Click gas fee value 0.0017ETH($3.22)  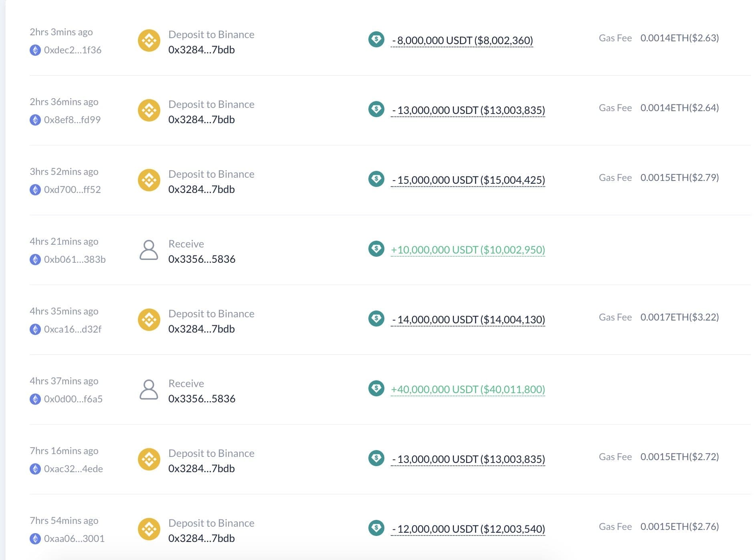[679, 317]
